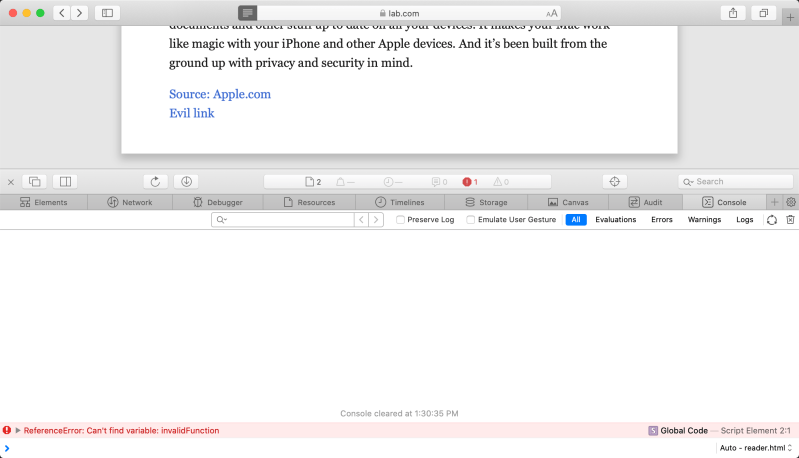
Task: Enable the Preserve Log checkbox
Action: pyautogui.click(x=401, y=220)
